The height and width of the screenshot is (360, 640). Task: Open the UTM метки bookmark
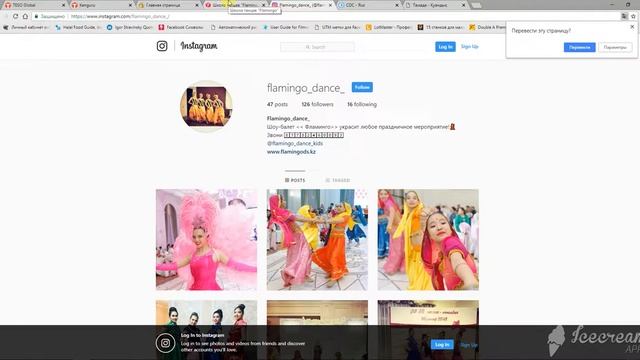click(x=337, y=27)
